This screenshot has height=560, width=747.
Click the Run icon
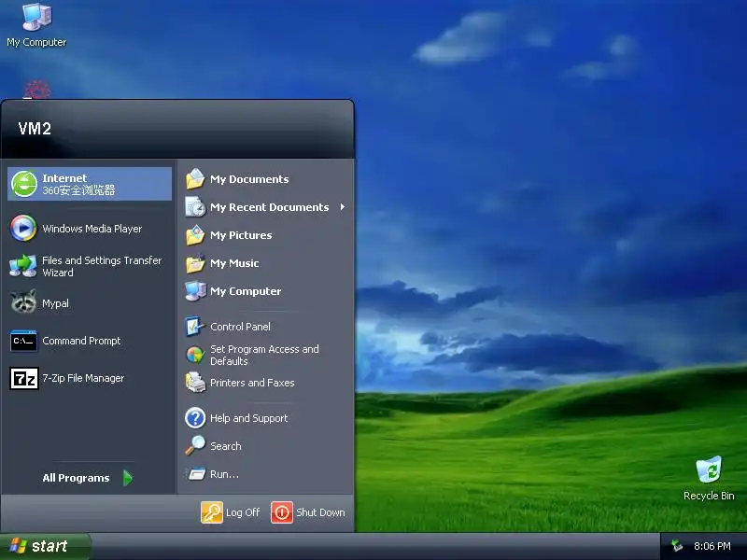click(196, 474)
